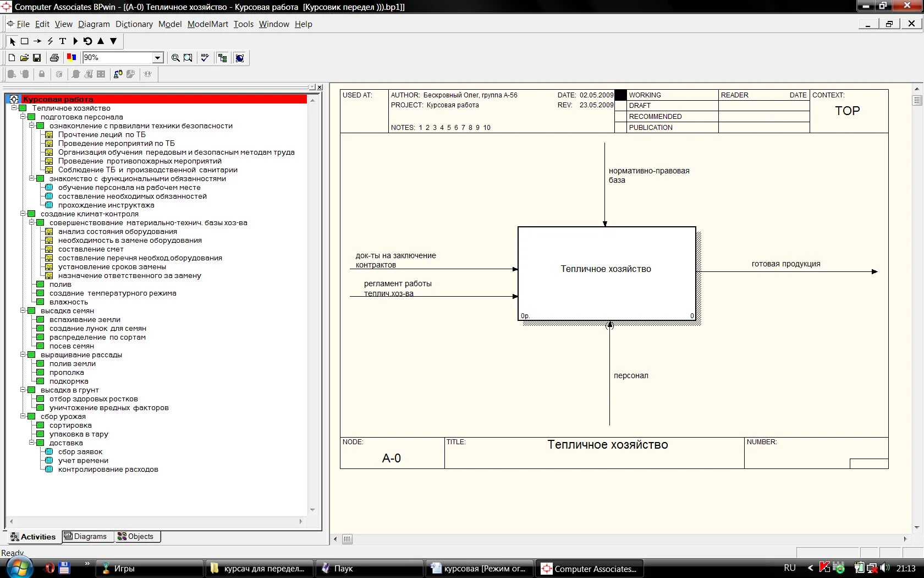Click the Model Explorer tree toggle icon
The height and width of the screenshot is (578, 924).
(223, 58)
